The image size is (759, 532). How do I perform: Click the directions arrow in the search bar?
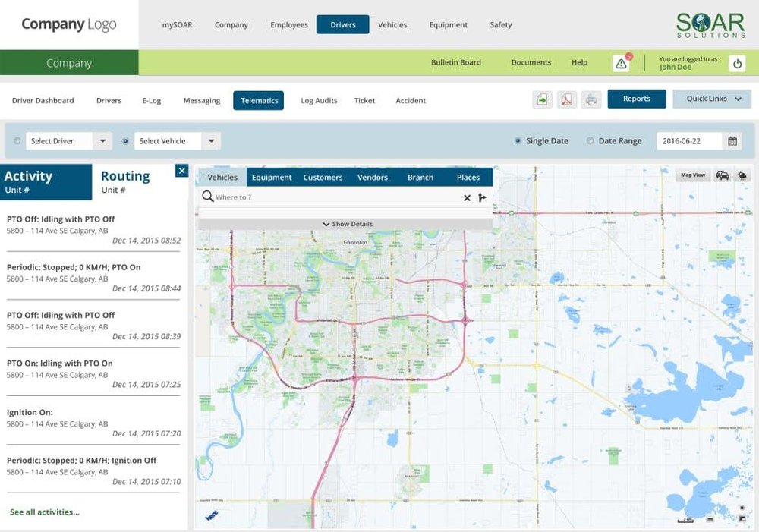pyautogui.click(x=483, y=197)
